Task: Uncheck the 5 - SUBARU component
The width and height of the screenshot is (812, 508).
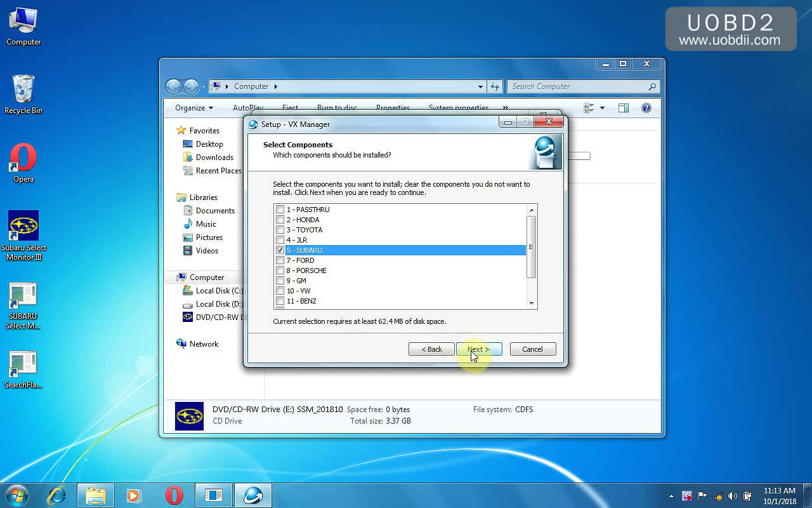Action: coord(280,250)
